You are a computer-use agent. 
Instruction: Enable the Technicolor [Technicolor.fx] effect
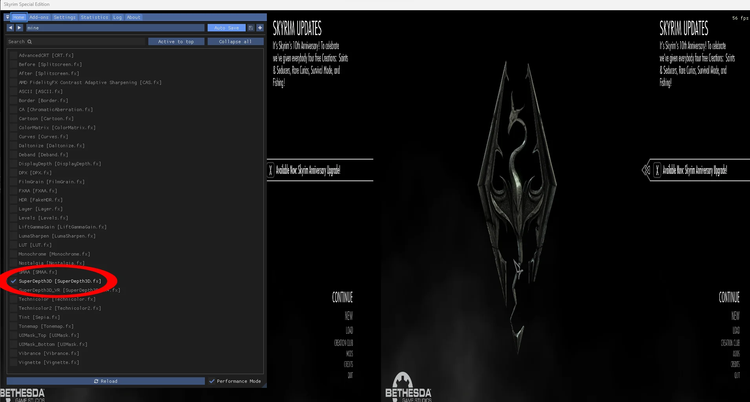pyautogui.click(x=13, y=299)
